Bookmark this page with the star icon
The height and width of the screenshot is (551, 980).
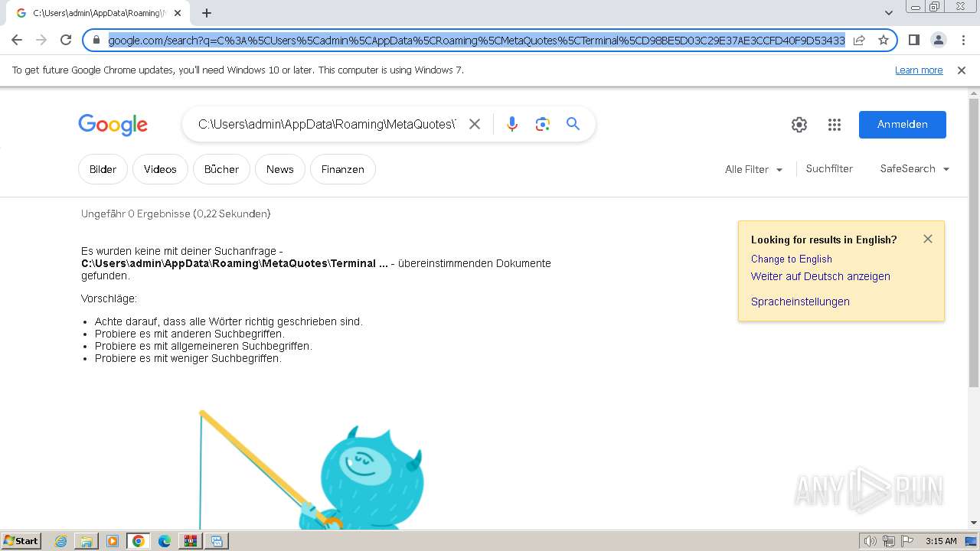pos(884,40)
